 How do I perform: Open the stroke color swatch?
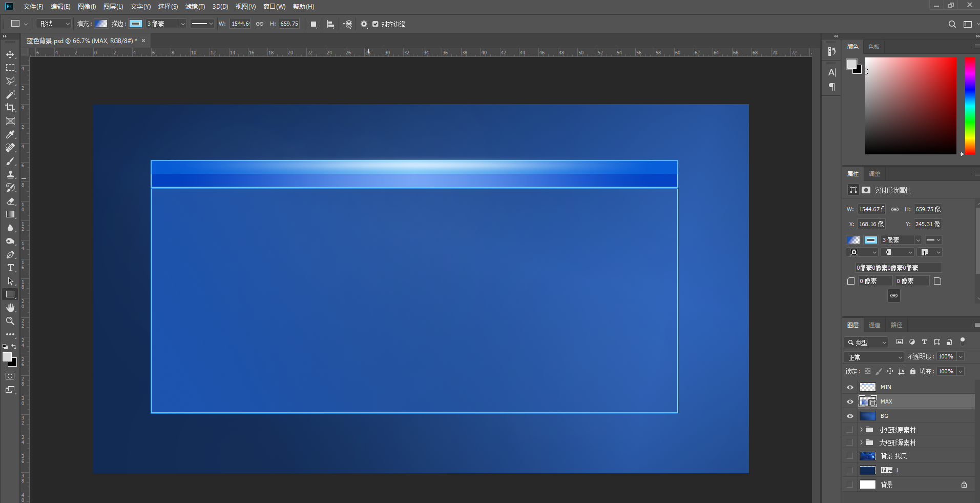(135, 24)
